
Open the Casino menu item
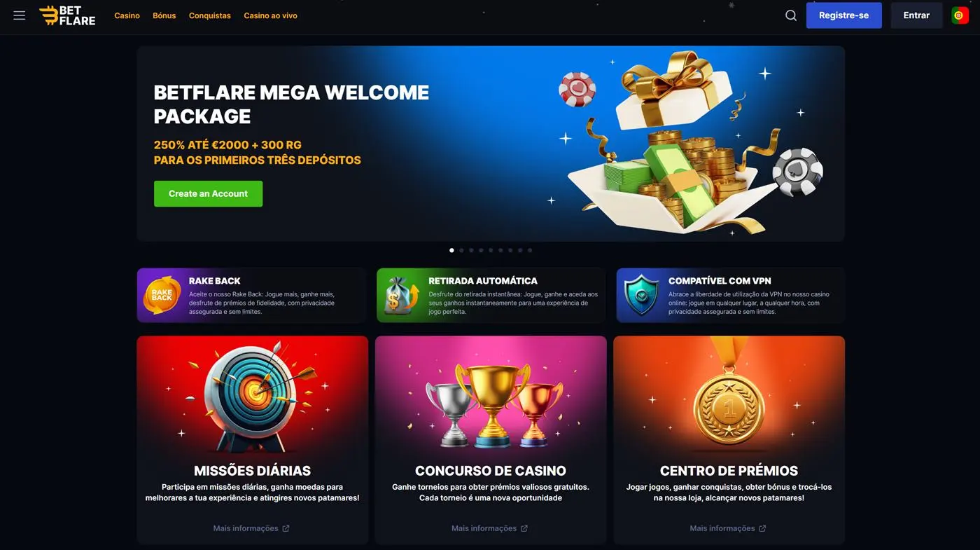click(127, 15)
